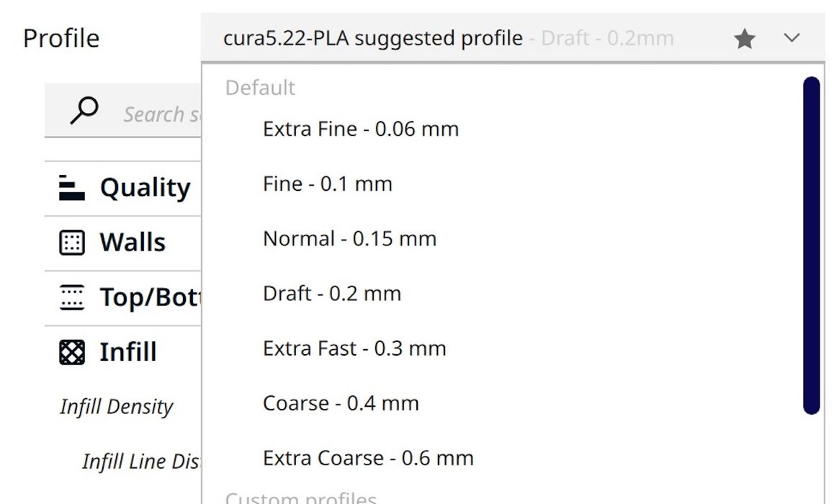Select Extra Fine - 0.06 mm profile
The image size is (834, 504).
tap(360, 130)
